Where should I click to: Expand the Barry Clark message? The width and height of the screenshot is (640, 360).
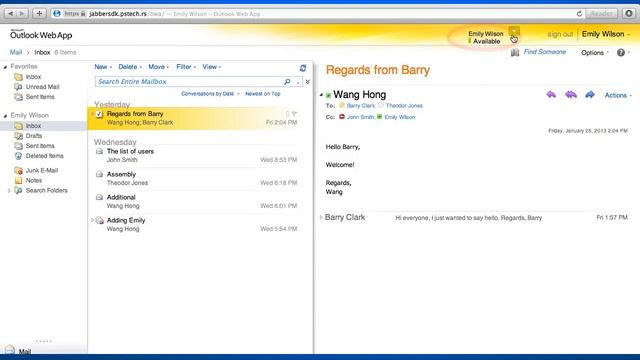[321, 218]
